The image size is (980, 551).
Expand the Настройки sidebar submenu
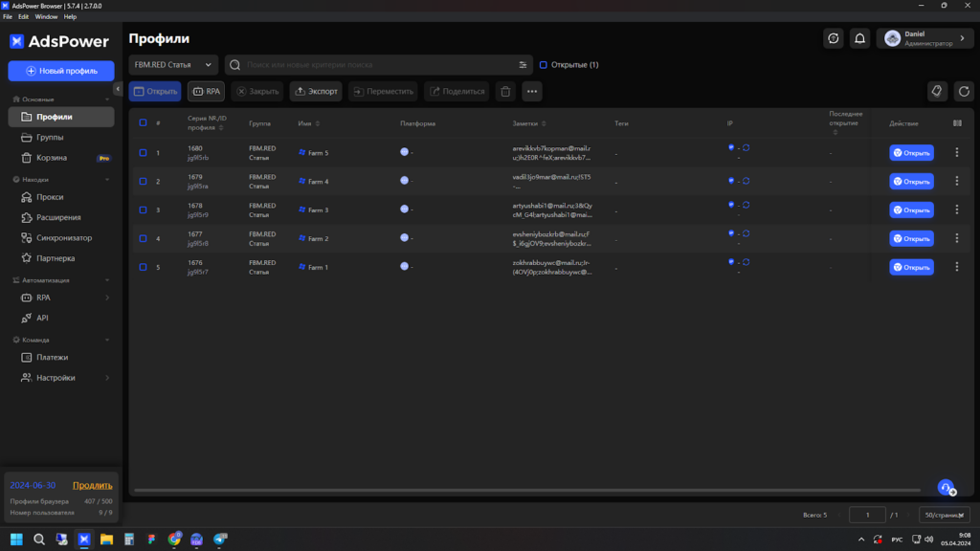(107, 378)
